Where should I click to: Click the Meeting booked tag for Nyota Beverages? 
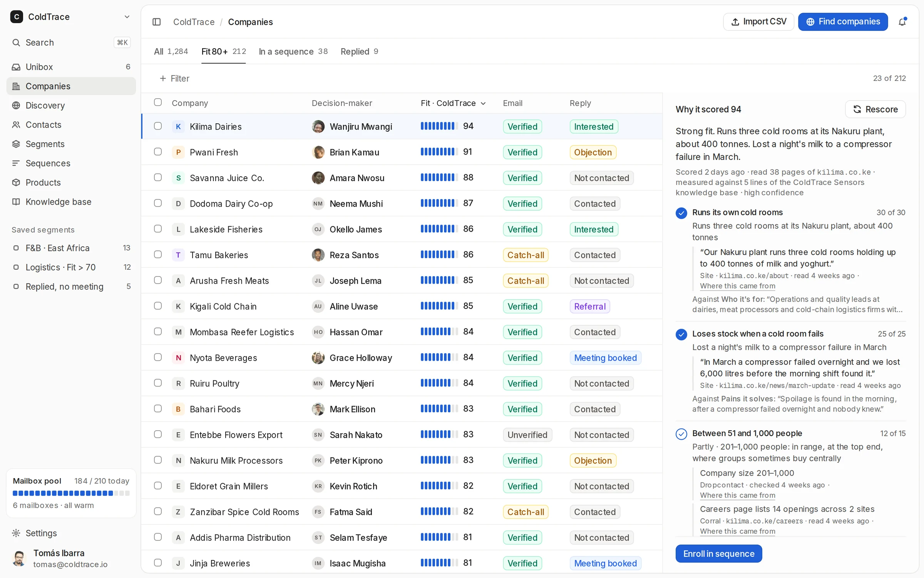click(x=606, y=358)
